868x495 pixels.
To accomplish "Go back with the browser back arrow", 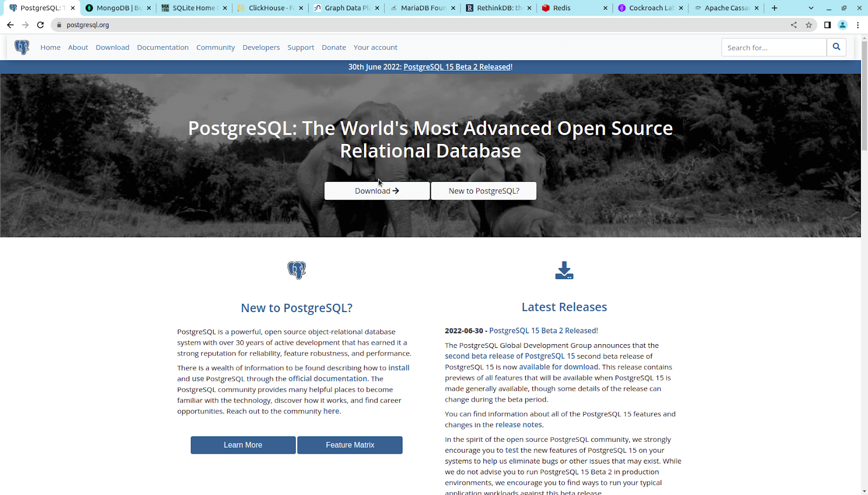I will coord(10,25).
